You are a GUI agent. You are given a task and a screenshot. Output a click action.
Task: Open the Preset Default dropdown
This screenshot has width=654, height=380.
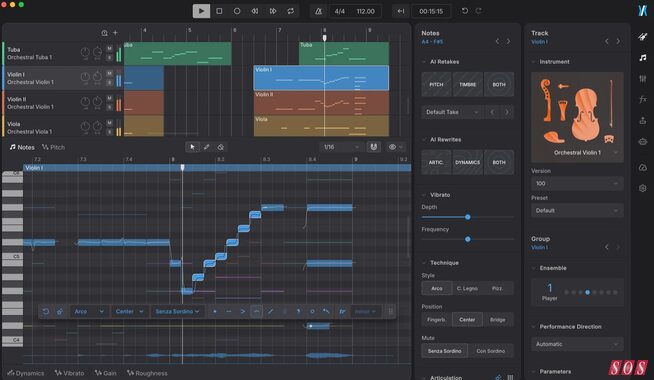[577, 211]
